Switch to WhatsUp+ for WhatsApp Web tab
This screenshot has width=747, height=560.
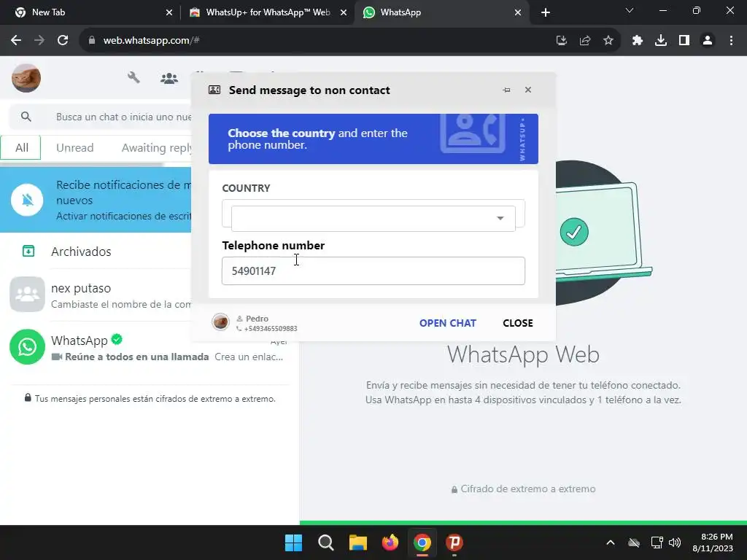268,12
